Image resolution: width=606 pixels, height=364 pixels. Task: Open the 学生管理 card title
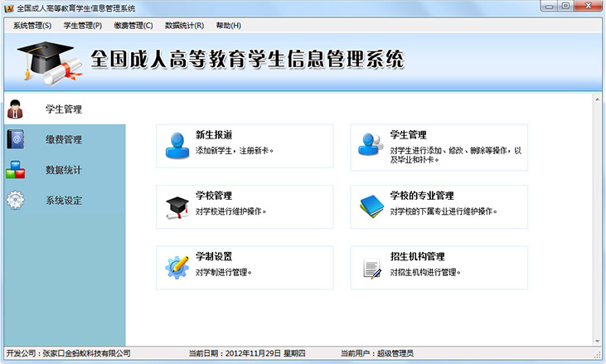[x=408, y=135]
